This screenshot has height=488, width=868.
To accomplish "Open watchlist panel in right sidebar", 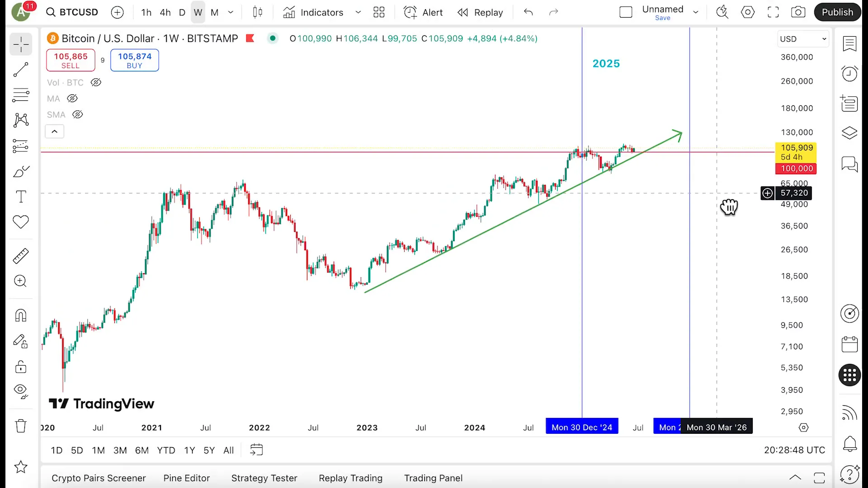I will pos(849,44).
